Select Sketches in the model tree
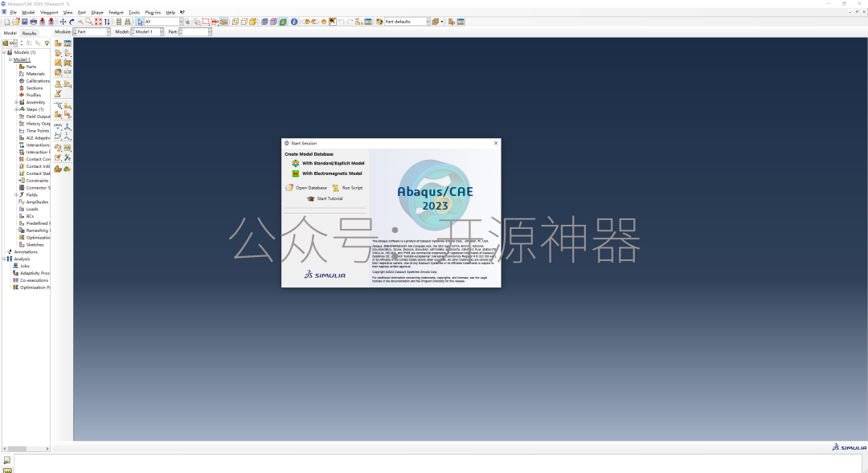The image size is (868, 473). [x=35, y=244]
